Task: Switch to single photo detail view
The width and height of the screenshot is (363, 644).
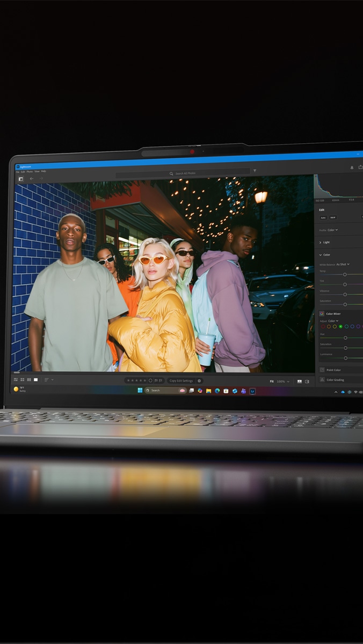Action: (35, 380)
